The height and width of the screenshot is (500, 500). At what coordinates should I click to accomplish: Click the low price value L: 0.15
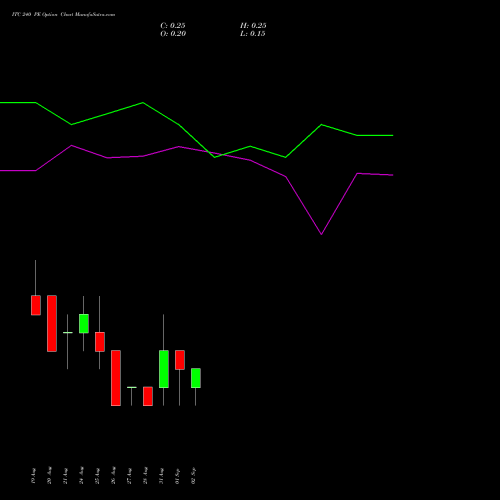pyautogui.click(x=253, y=34)
